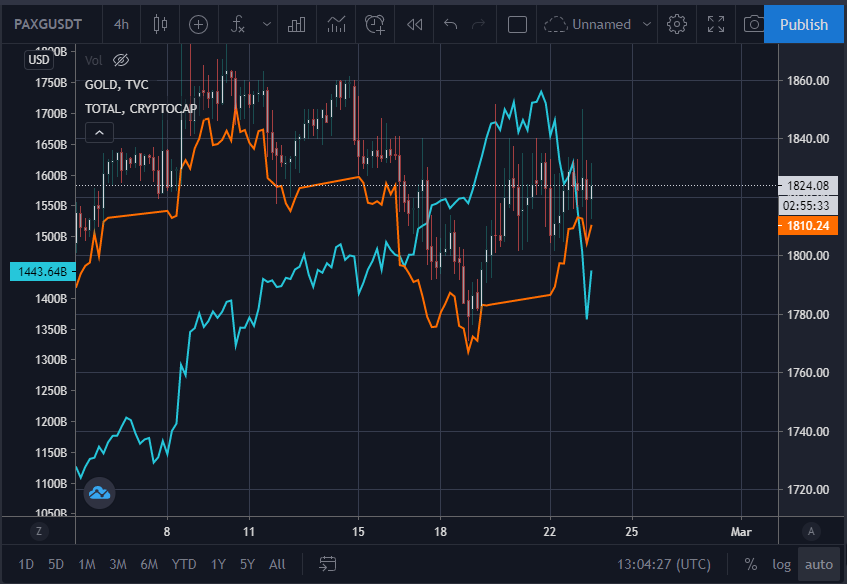Open chart settings gear
Image resolution: width=847 pixels, height=584 pixels.
tap(677, 24)
